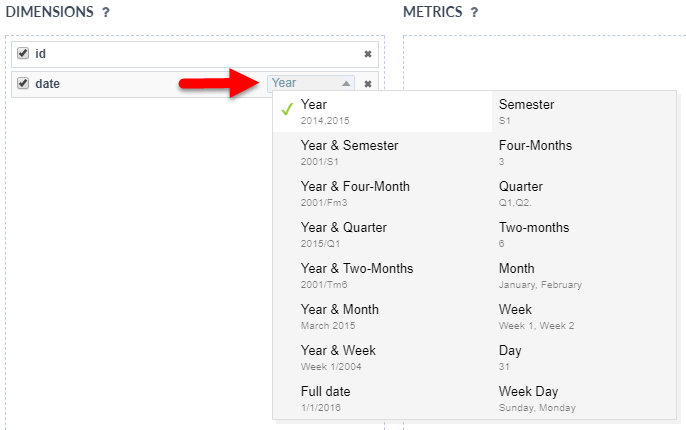Select Full date option
686x430 pixels.
pyautogui.click(x=325, y=398)
